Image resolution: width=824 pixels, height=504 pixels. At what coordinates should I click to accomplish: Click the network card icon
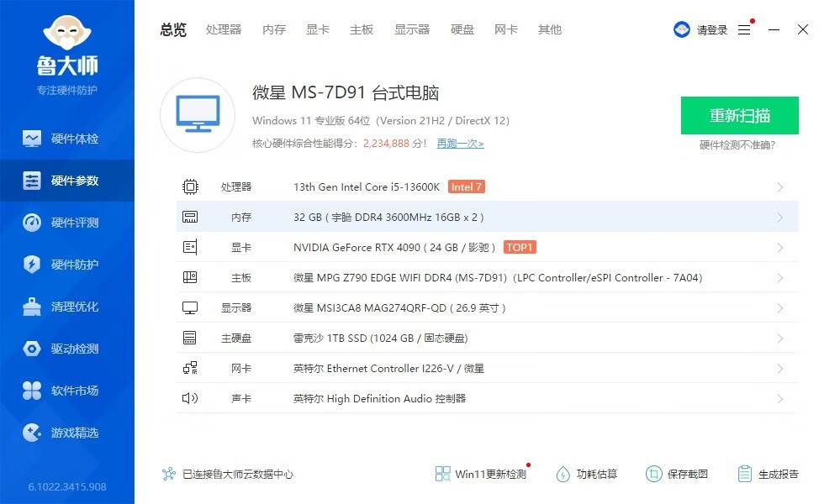click(190, 368)
